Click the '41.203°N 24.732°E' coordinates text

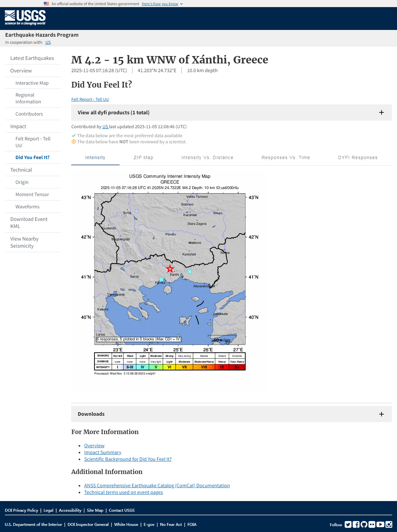[x=157, y=71]
